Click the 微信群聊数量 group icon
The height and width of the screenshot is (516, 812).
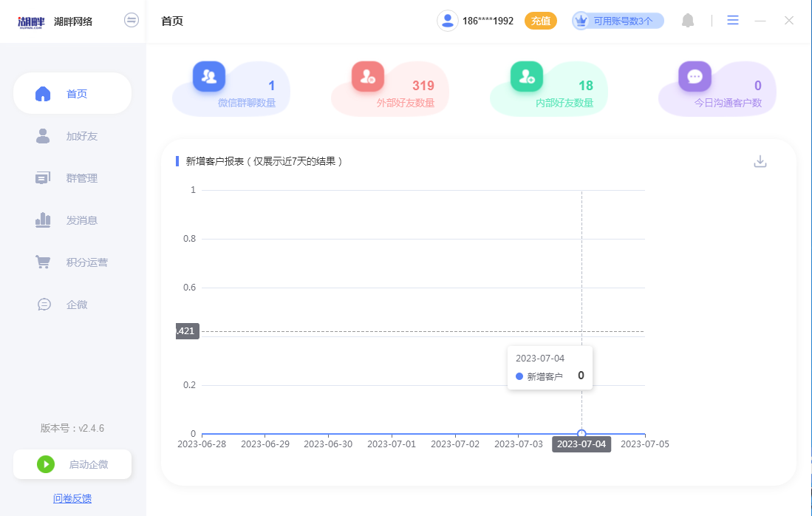(x=209, y=76)
